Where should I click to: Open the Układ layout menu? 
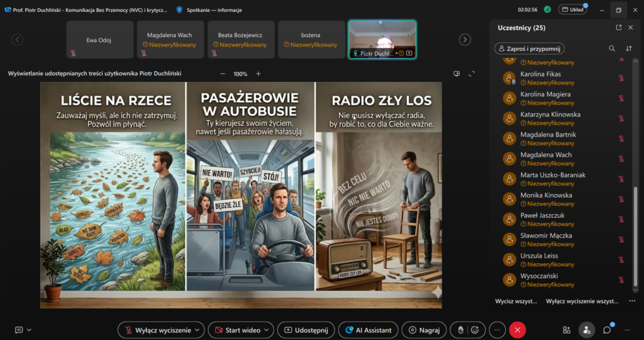coord(572,9)
